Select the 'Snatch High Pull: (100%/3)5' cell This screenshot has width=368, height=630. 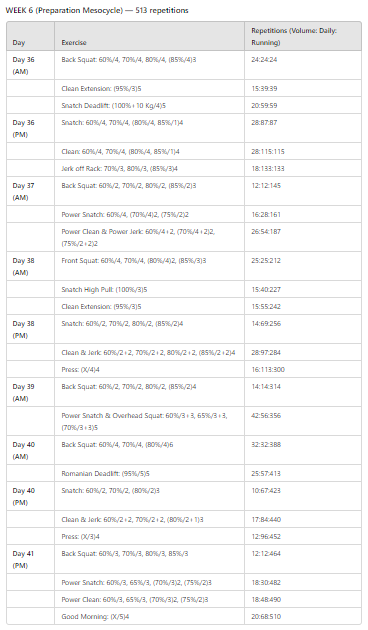pos(149,289)
